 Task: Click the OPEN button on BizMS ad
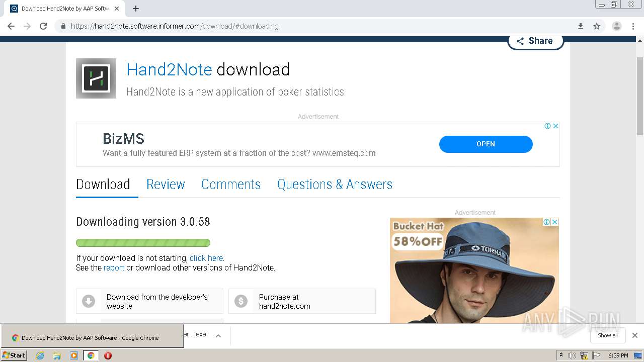486,144
